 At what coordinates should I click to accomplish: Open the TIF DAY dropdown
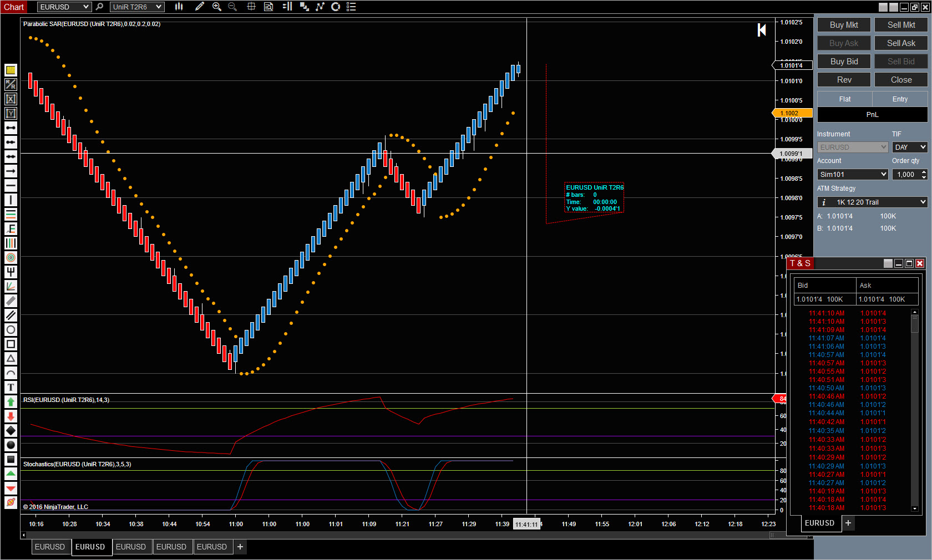(910, 147)
